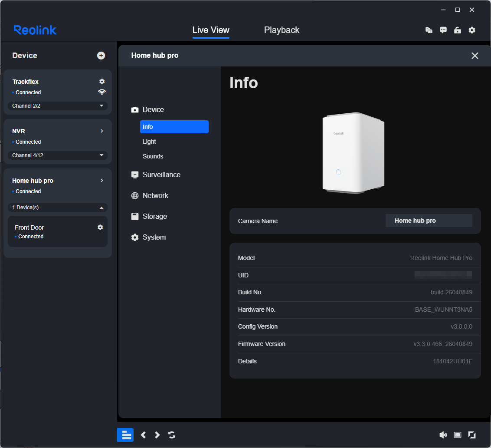
Task: Click the Firmware Version value
Action: pyautogui.click(x=443, y=344)
